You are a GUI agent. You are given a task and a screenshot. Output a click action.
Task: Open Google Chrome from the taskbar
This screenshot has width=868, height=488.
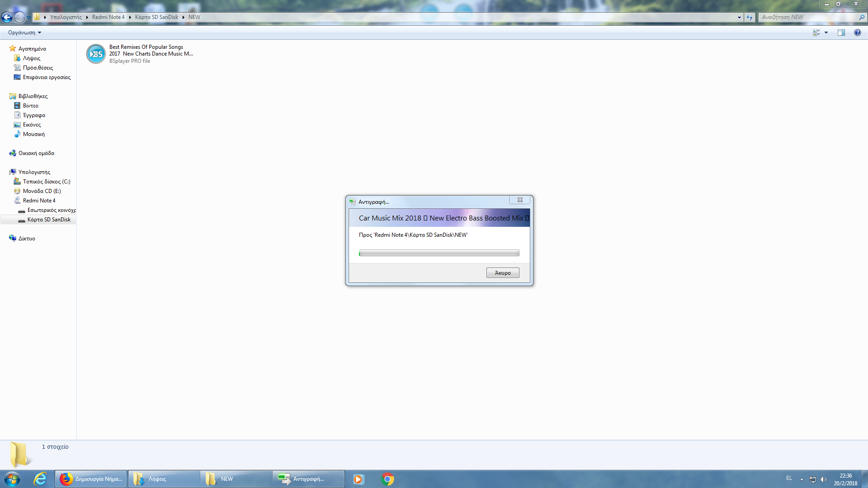[x=387, y=479]
